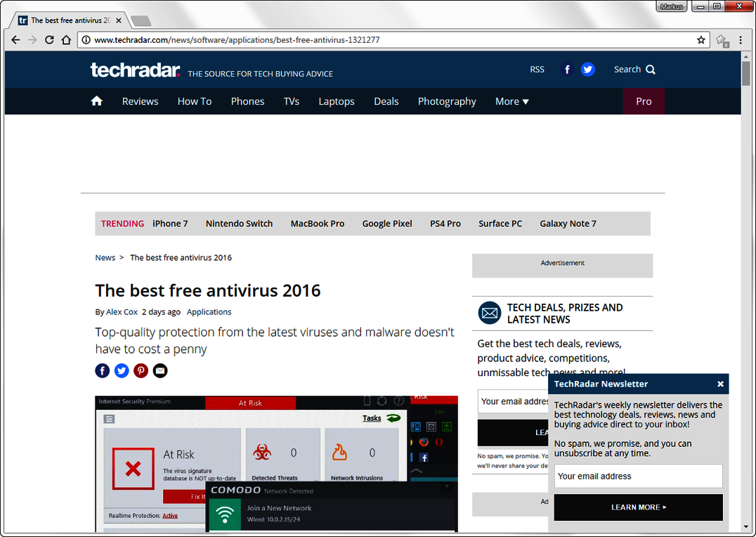Open TechRadar's Facebook page via the header icon

click(567, 69)
